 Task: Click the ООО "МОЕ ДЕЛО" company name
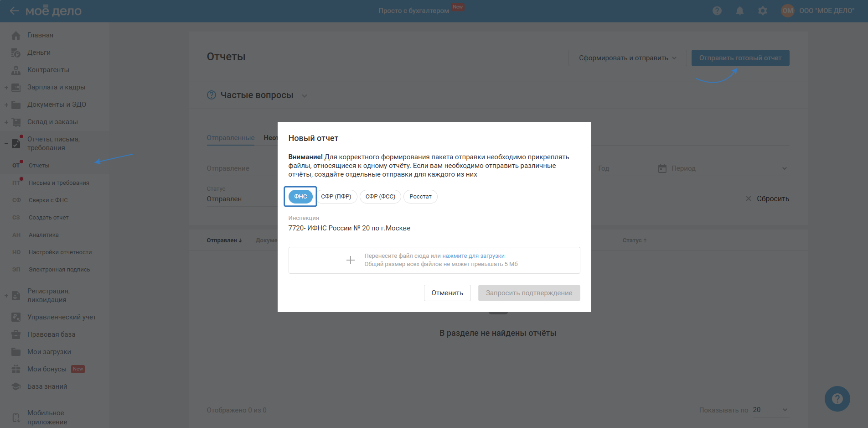pyautogui.click(x=827, y=10)
